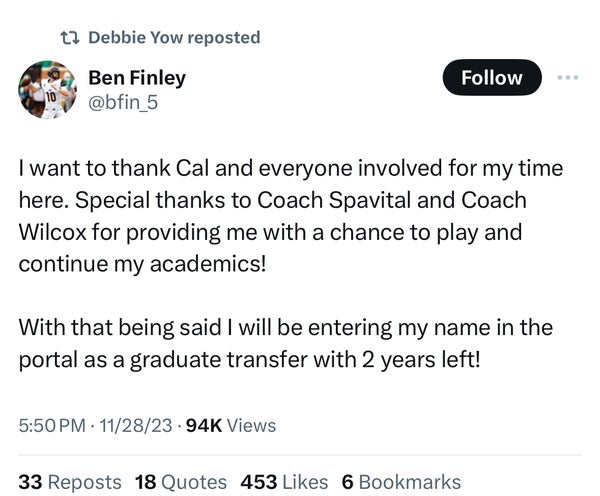This screenshot has width=600, height=496.
Task: Click the Wilcox name in the tweet
Action: coord(51,232)
